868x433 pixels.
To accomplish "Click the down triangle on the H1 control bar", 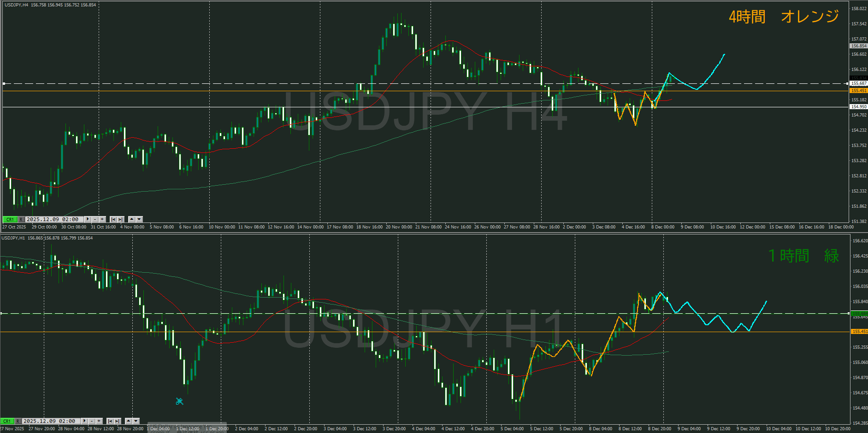I will (136, 421).
